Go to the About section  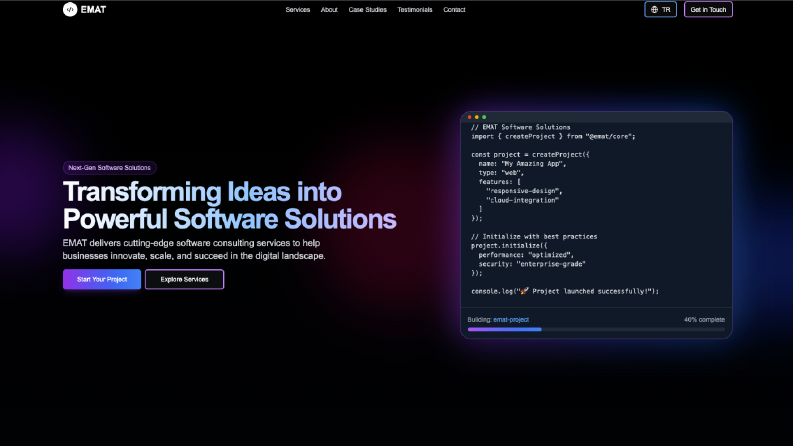coord(329,10)
